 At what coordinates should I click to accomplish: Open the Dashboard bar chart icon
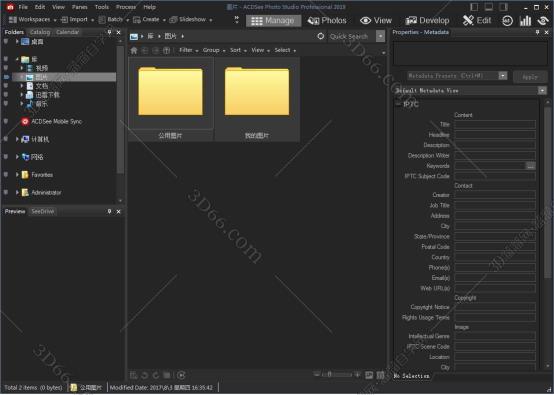click(525, 21)
